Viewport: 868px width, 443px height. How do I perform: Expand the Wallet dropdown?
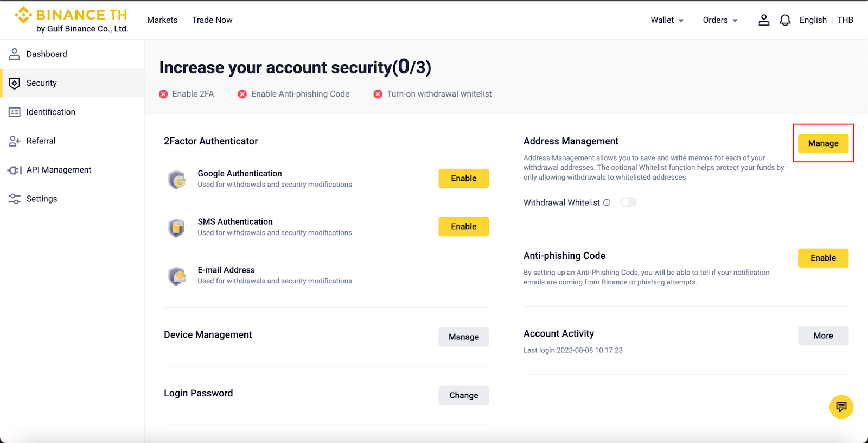coord(667,20)
